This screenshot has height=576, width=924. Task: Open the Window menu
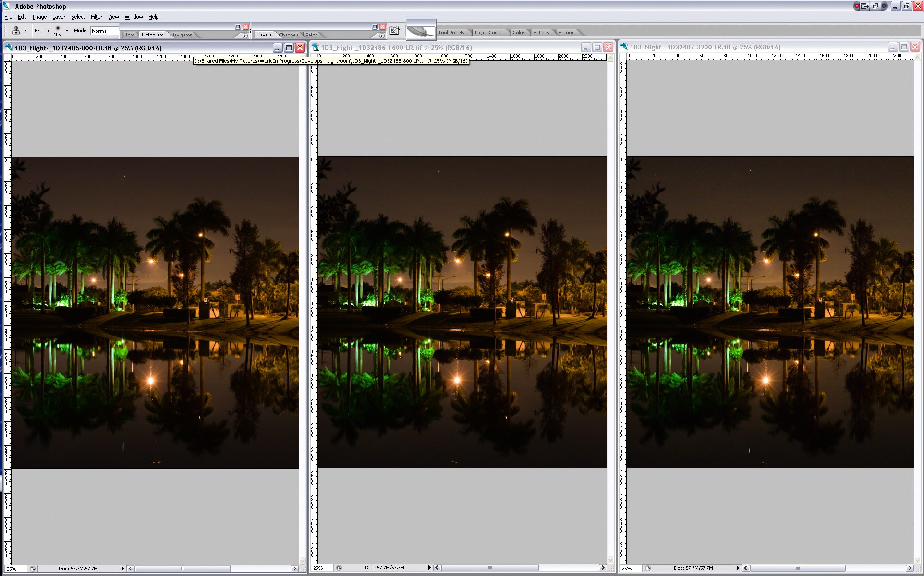(134, 17)
